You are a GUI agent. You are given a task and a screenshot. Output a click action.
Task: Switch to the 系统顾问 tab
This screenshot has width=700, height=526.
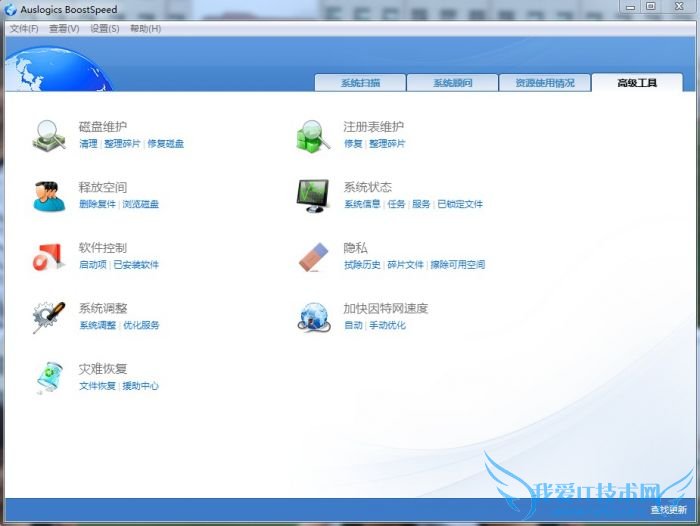(452, 83)
